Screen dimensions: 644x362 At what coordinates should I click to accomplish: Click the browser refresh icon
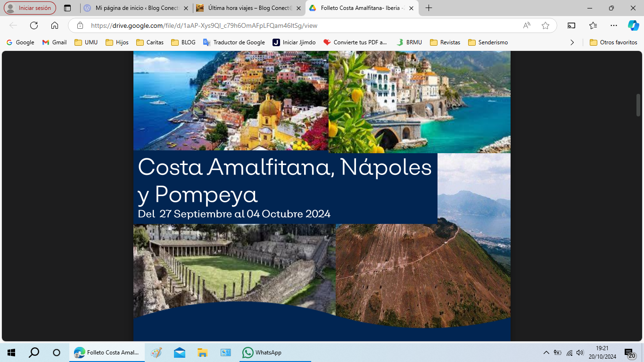pos(34,25)
